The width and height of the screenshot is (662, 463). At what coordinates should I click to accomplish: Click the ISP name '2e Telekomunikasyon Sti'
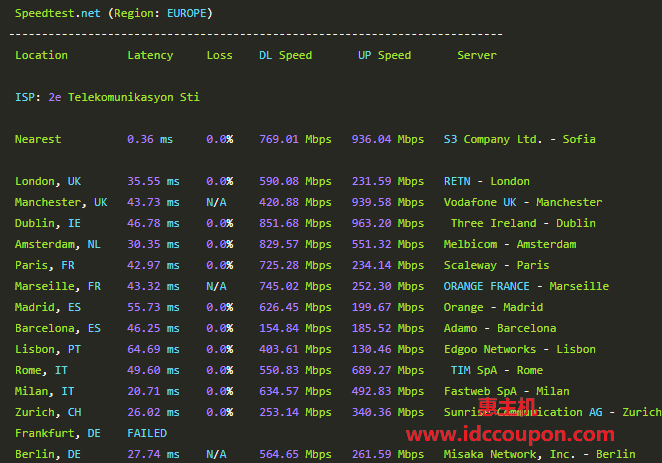(124, 97)
